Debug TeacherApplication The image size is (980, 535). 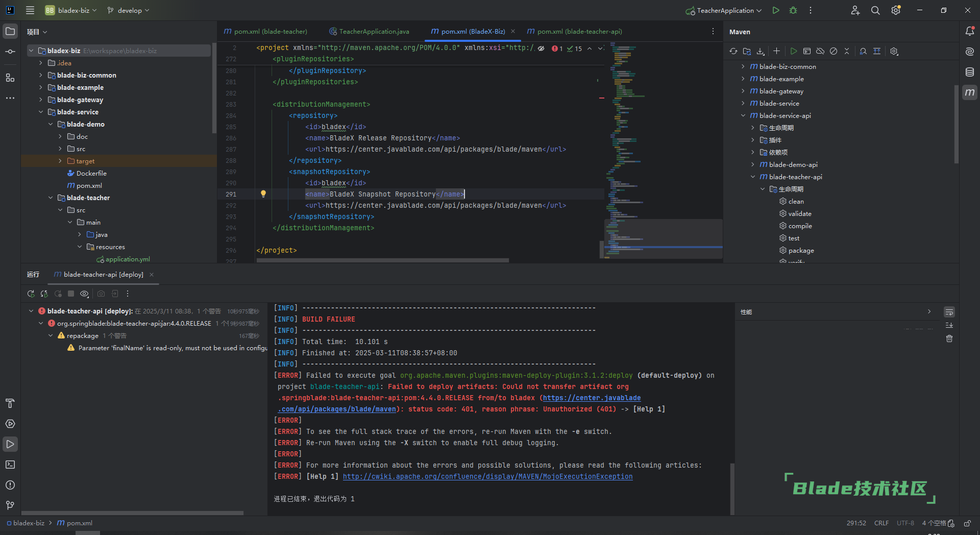pos(793,10)
